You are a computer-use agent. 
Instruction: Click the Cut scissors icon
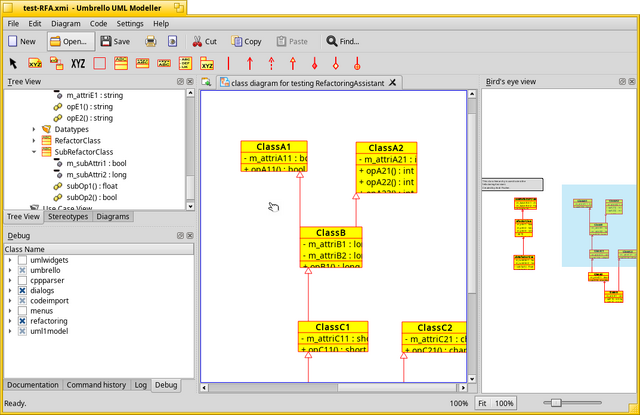(x=197, y=41)
